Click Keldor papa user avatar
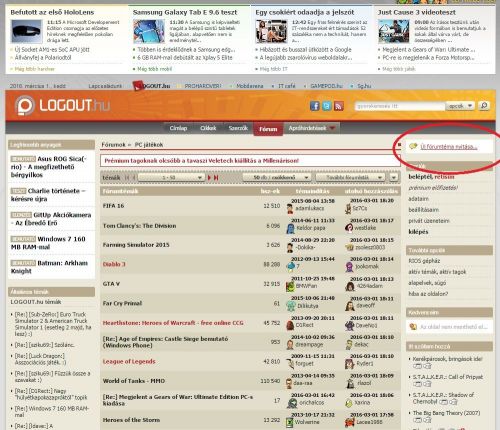The width and height of the screenshot is (500, 430). [x=290, y=229]
